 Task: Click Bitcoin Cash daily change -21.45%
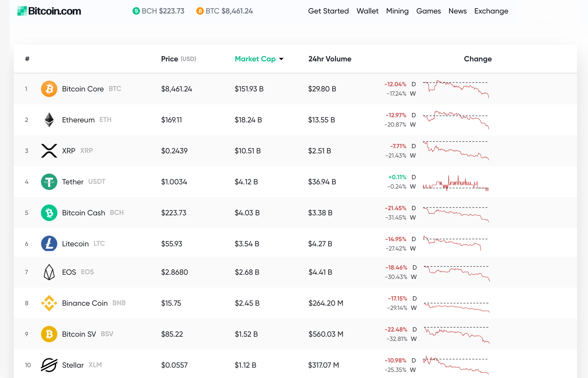click(x=395, y=208)
